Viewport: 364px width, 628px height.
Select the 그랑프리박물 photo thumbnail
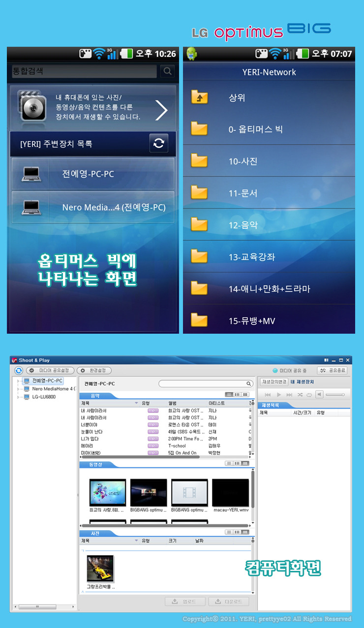pyautogui.click(x=100, y=569)
